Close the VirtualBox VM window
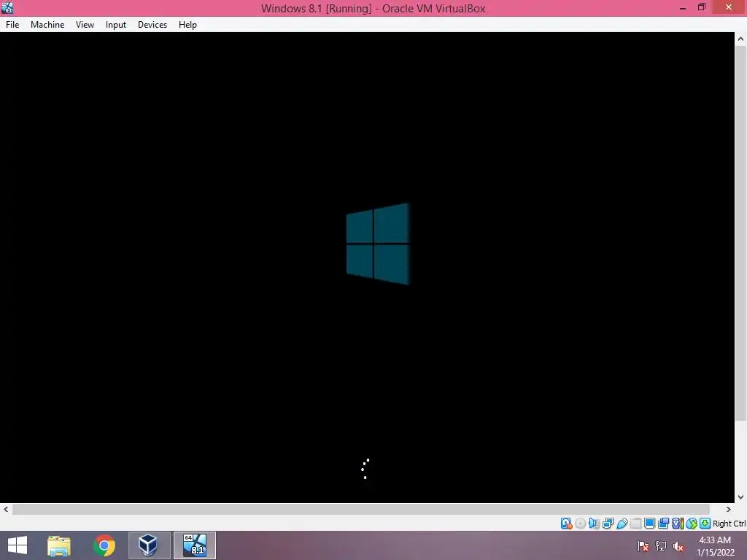 pos(729,7)
